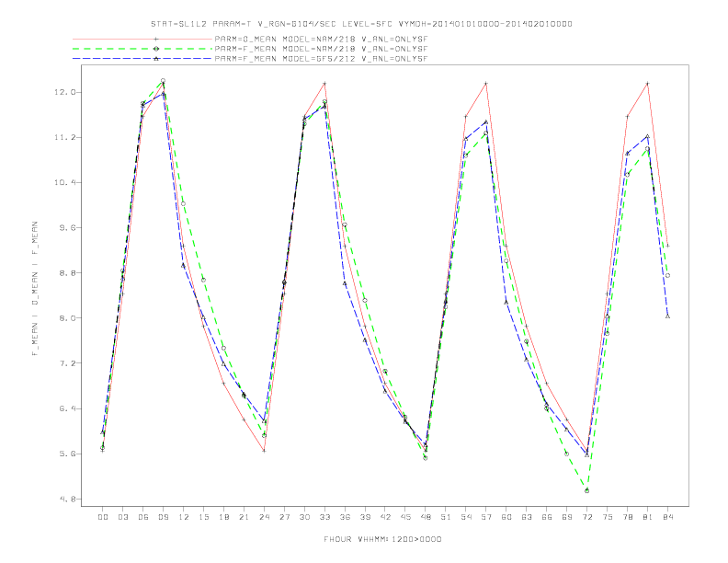Click the green circle peak point at hour 09
Image resolution: width=728 pixels, height=563 pixels.
click(163, 81)
